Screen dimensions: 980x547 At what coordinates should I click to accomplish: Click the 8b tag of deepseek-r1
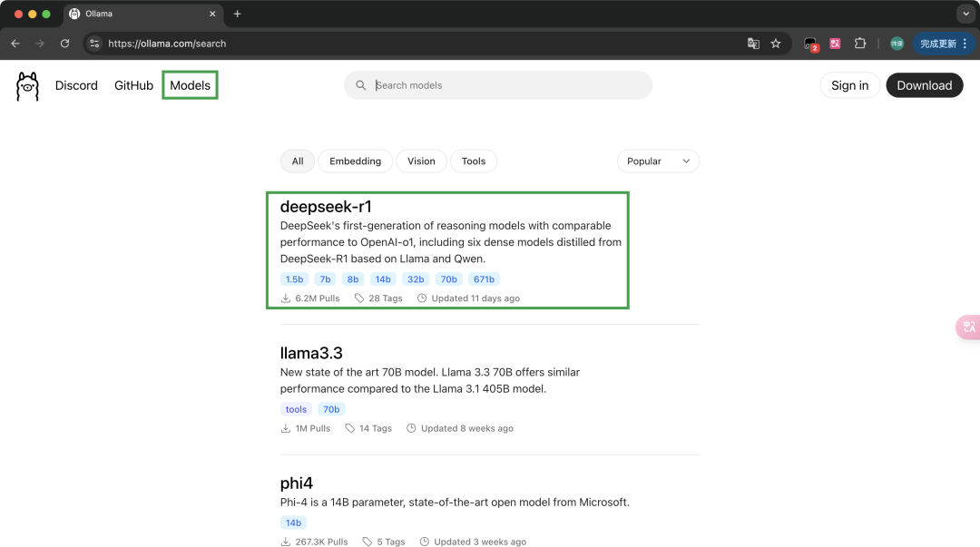point(353,279)
